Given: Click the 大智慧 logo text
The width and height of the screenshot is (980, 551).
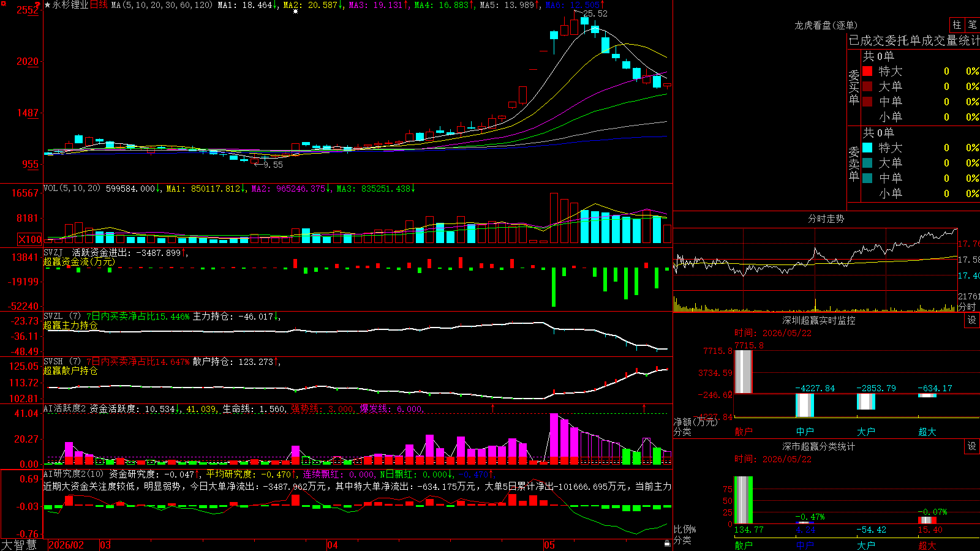Looking at the screenshot, I should click(19, 544).
